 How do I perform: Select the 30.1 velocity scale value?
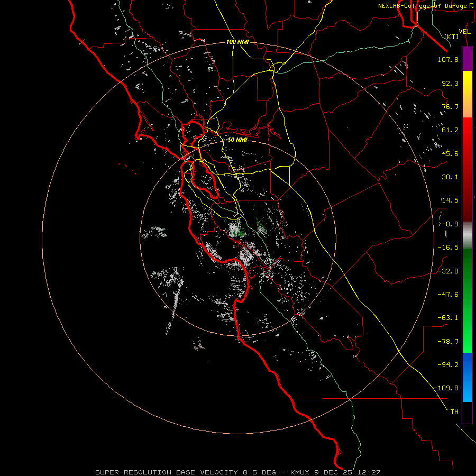(x=450, y=177)
